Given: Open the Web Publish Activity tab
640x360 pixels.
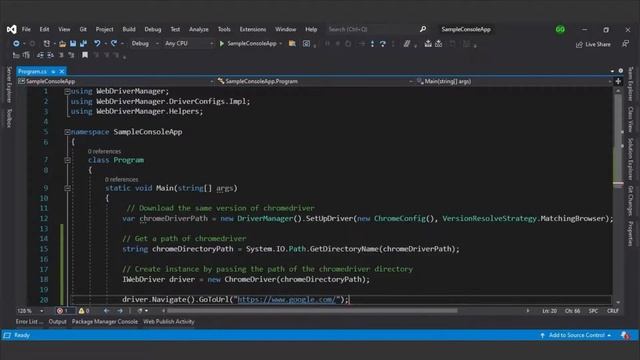Looking at the screenshot, I should pyautogui.click(x=169, y=322).
